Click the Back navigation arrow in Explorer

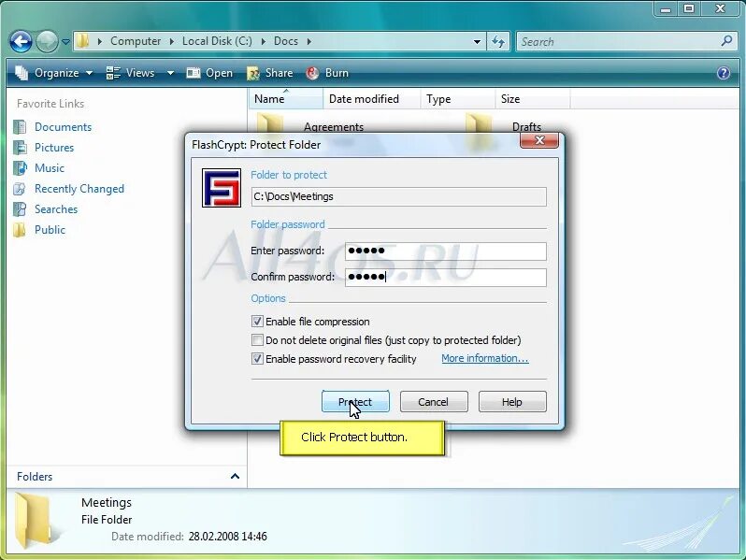tap(21, 42)
